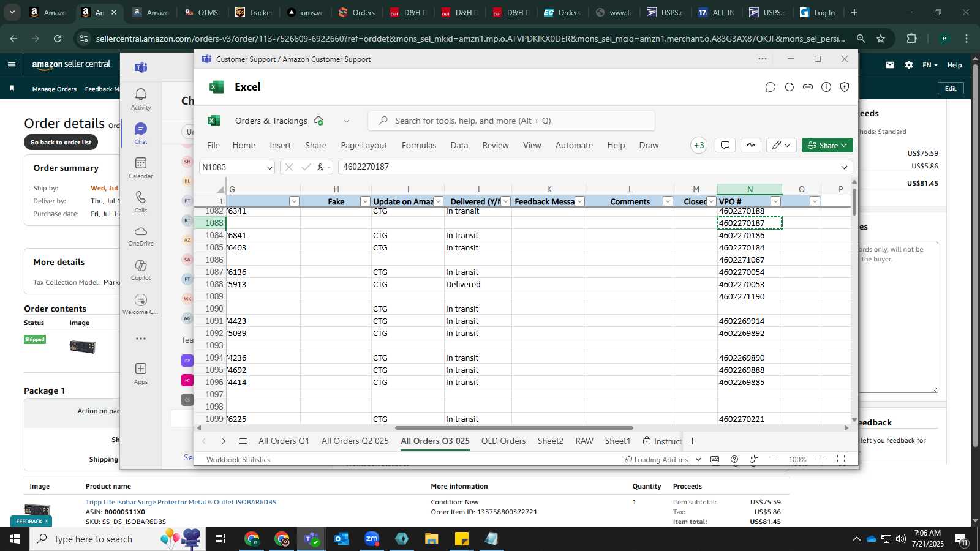
Task: Click the help icon in Excel status bar
Action: pos(734,459)
